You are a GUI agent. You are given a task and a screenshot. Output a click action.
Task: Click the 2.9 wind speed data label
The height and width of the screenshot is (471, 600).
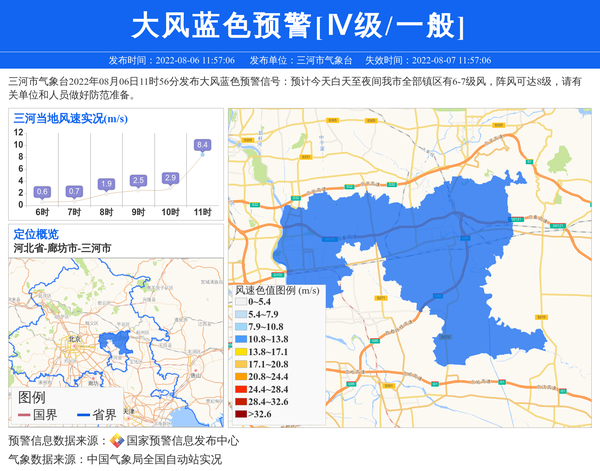click(x=170, y=178)
